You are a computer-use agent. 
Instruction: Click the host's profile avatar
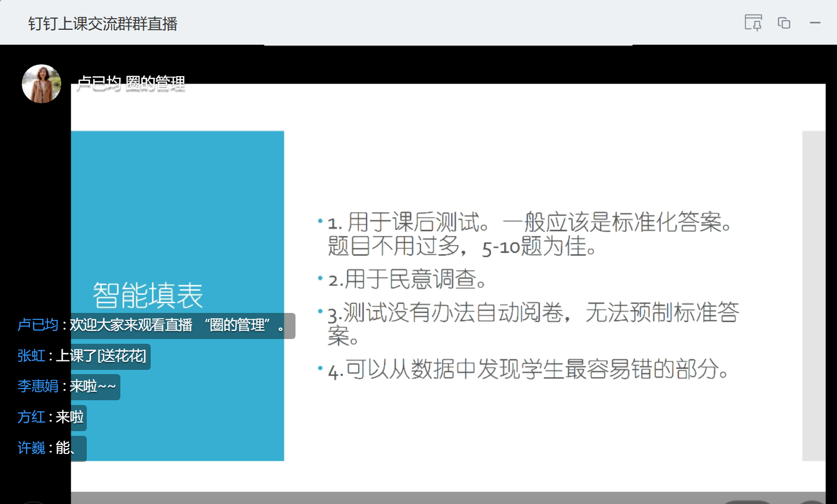coord(42,84)
